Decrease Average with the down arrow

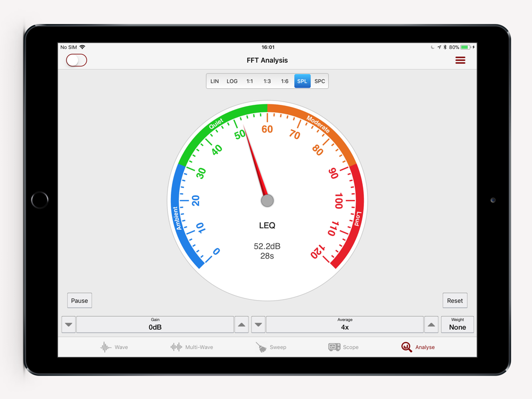coord(258,325)
